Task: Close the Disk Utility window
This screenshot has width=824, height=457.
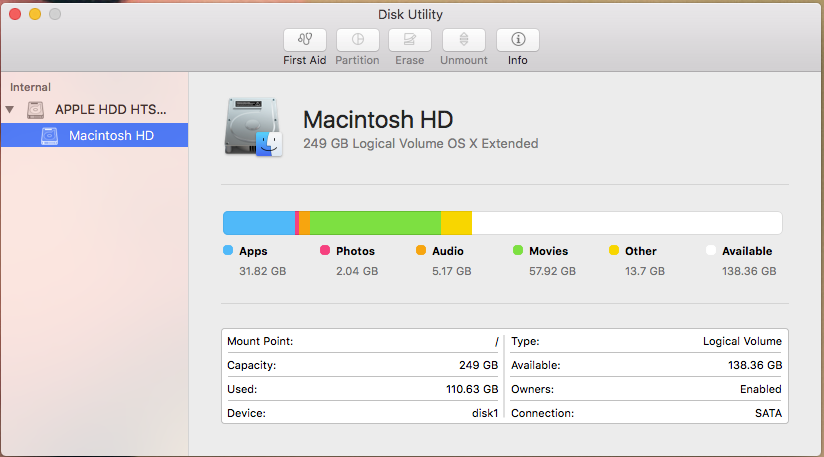Action: 15,14
